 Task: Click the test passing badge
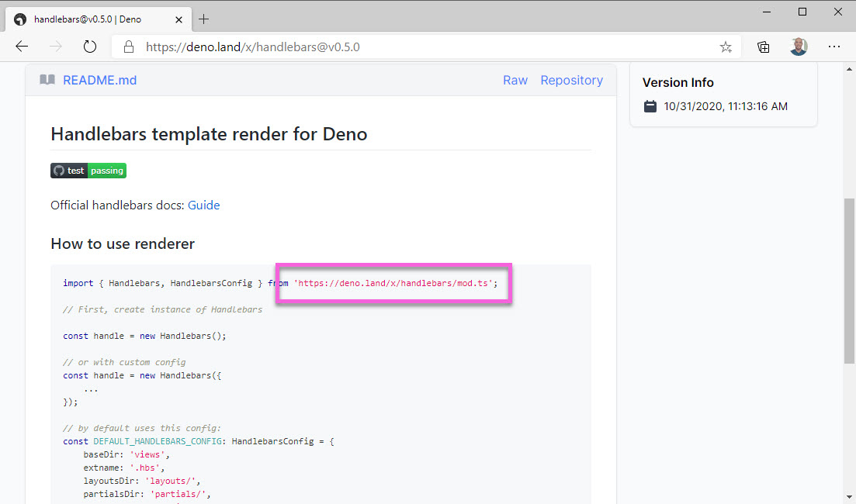[x=88, y=171]
